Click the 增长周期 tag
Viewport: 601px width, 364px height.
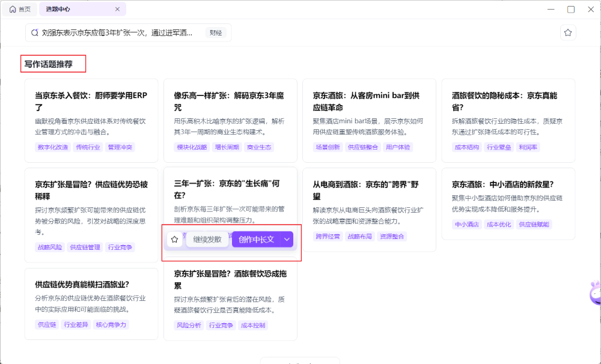(227, 147)
